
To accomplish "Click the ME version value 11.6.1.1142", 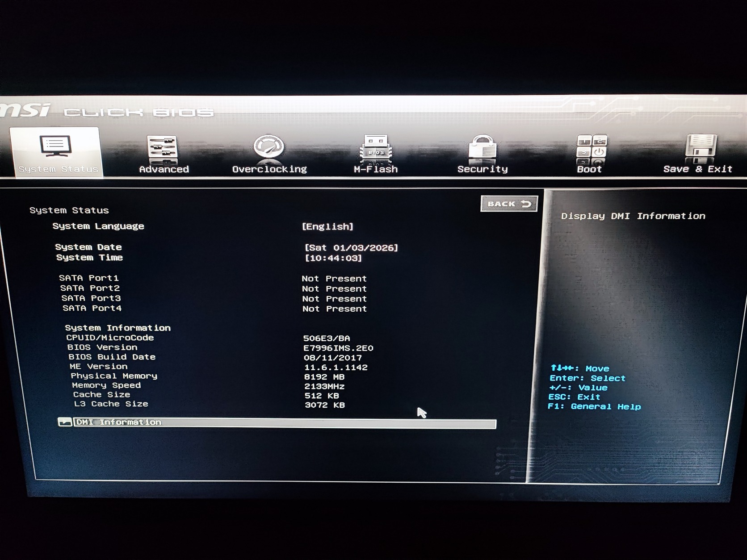I will [336, 368].
